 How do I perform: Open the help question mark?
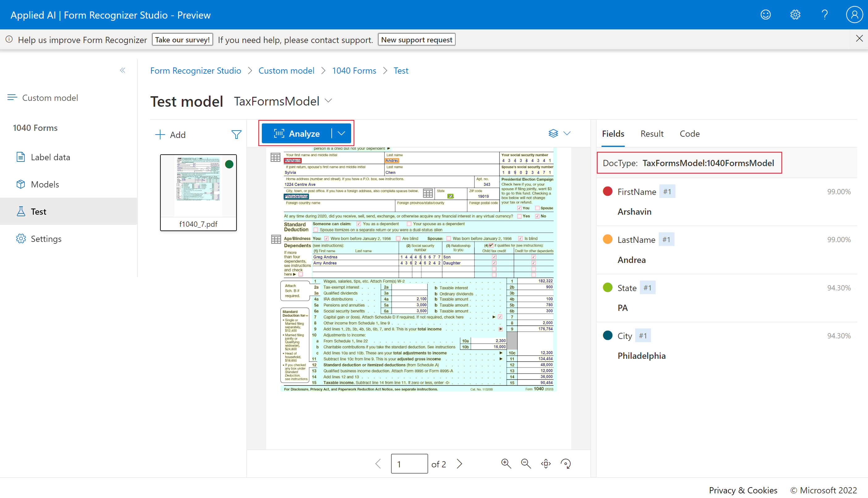(x=825, y=15)
